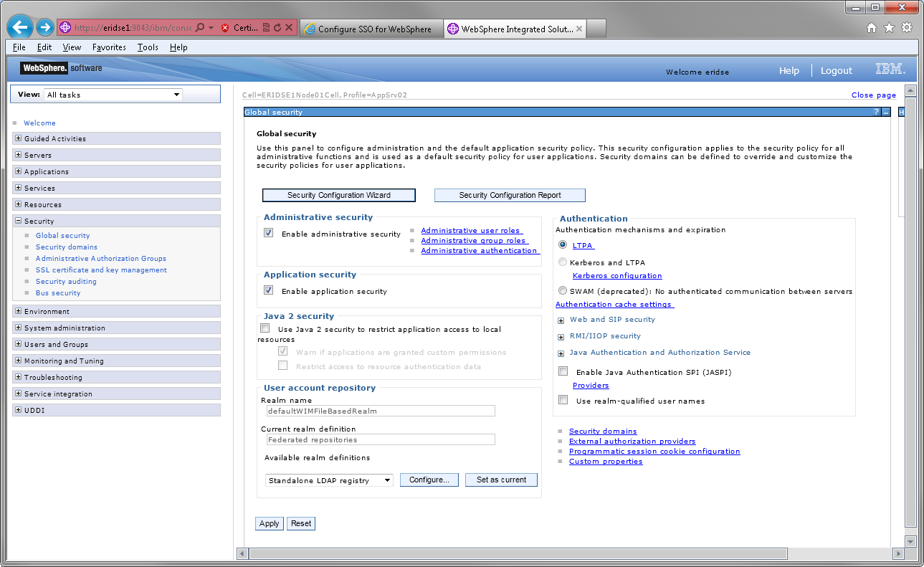Open the Favorites menu
The width and height of the screenshot is (924, 567).
(x=109, y=47)
